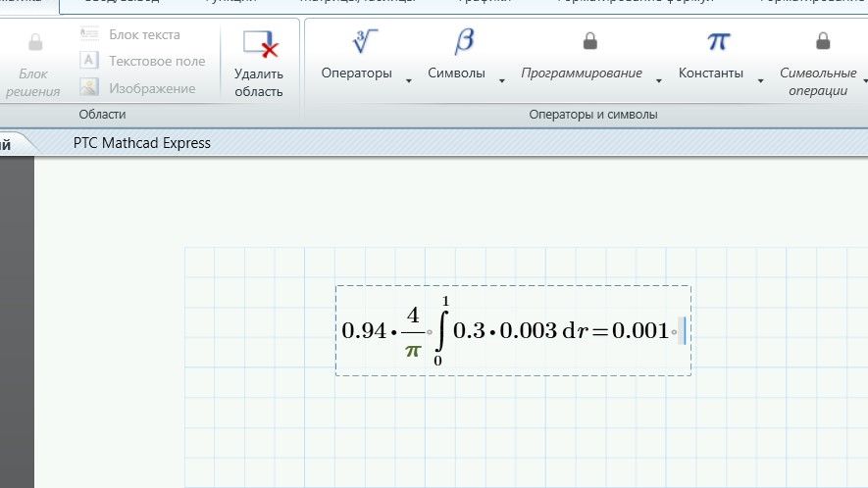Click the Константы pi icon
This screenshot has width=868, height=488.
click(x=718, y=42)
